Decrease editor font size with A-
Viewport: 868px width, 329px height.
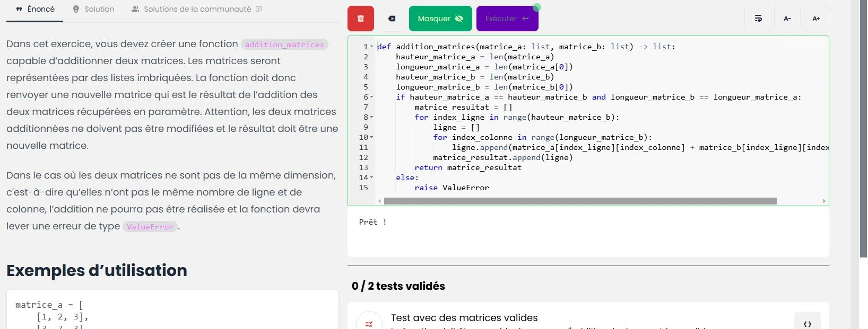[787, 19]
